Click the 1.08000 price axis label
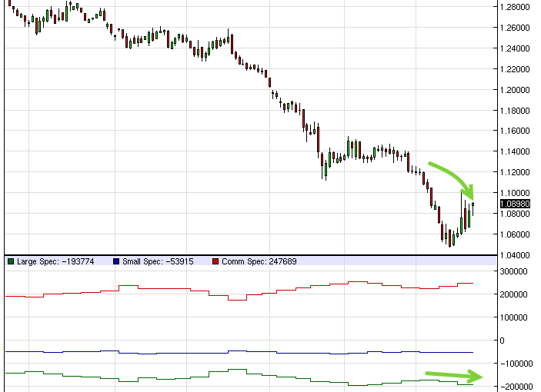The width and height of the screenshot is (541, 392). 515,214
